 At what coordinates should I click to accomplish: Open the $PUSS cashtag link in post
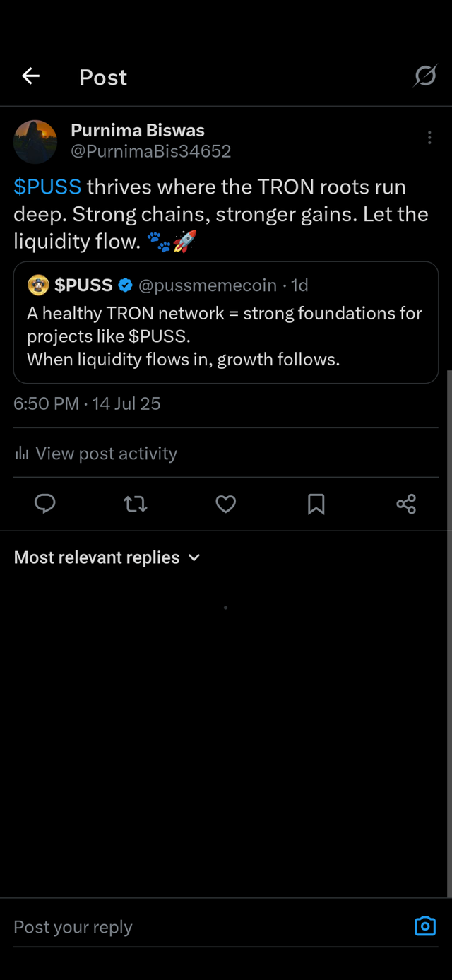pyautogui.click(x=47, y=187)
